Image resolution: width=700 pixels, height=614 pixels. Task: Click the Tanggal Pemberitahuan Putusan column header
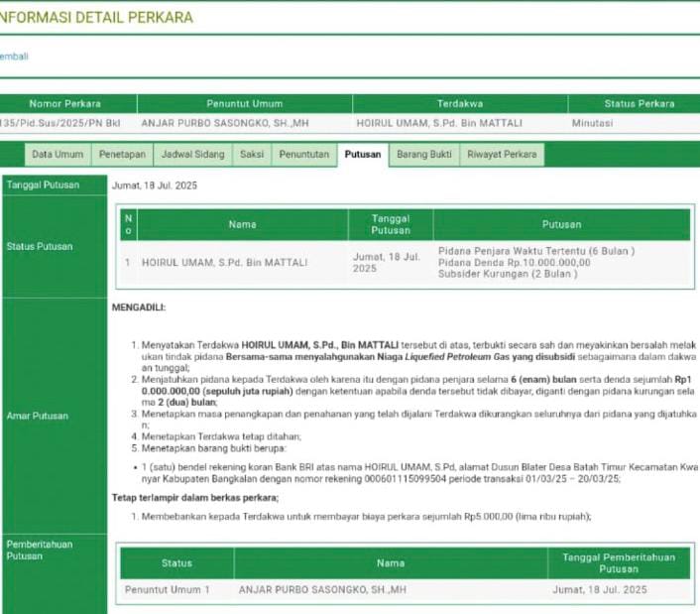(618, 562)
